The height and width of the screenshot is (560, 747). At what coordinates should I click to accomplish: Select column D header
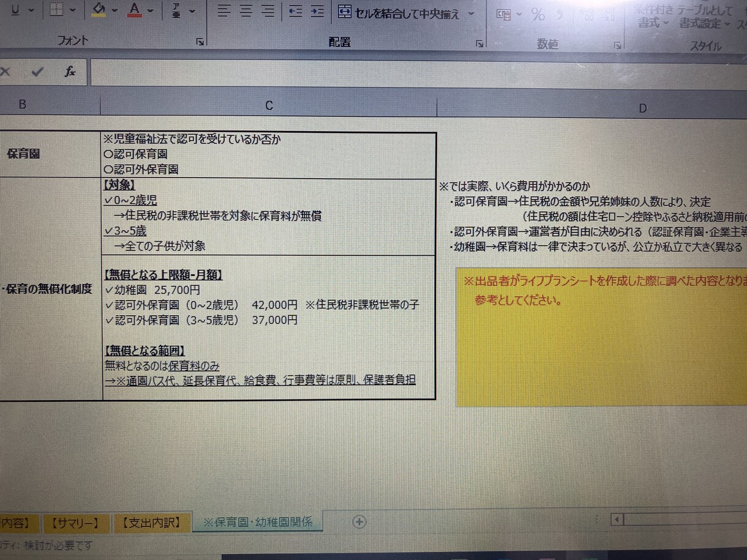pyautogui.click(x=592, y=107)
